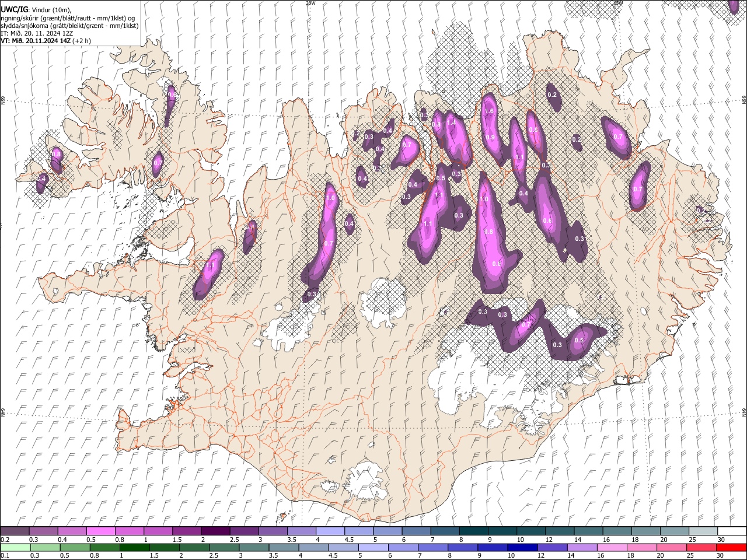Click the UWC/IG title in the header box
Viewport: 747px width, 560px height.
13,10
